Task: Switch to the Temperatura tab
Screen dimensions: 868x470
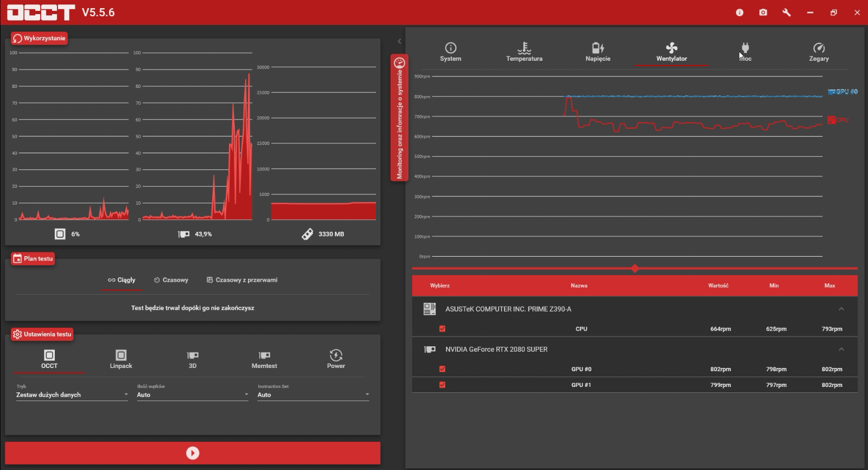Action: (524, 53)
